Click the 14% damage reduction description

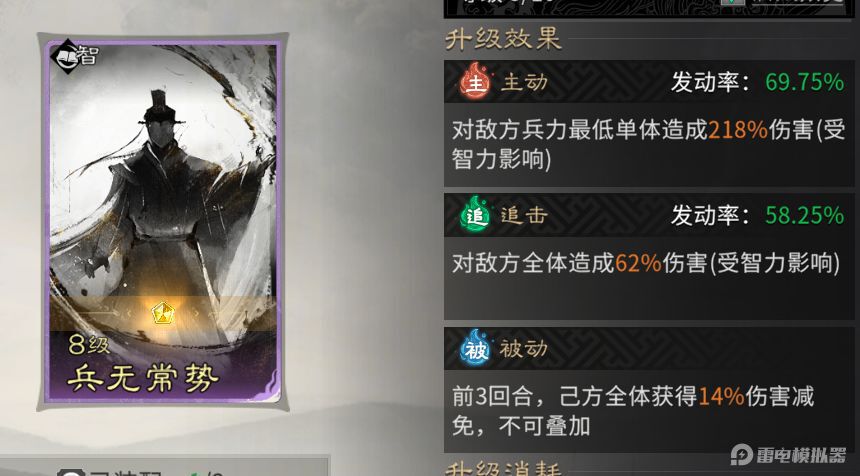pyautogui.click(x=633, y=410)
